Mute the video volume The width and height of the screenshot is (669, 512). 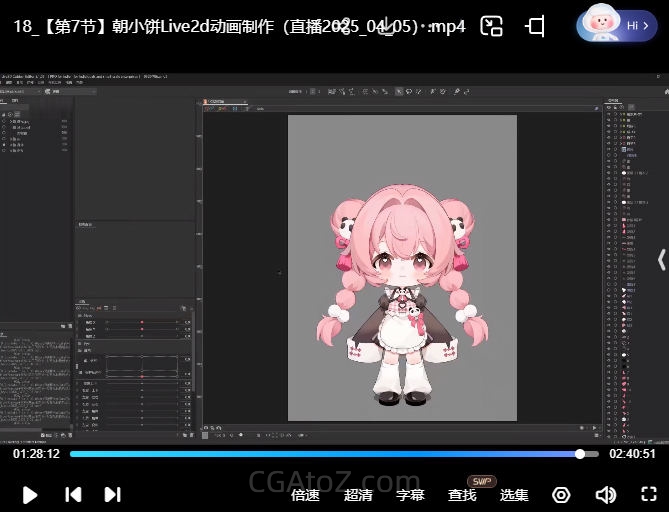(605, 495)
